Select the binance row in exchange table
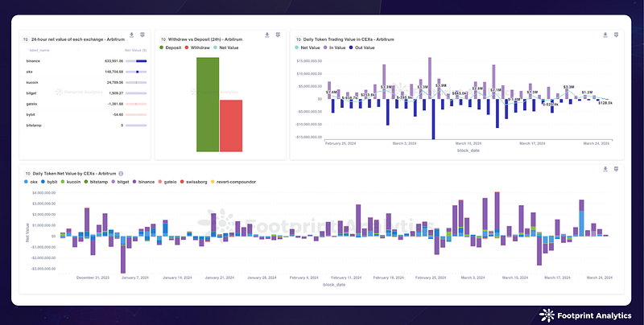The image size is (644, 325). tap(85, 61)
